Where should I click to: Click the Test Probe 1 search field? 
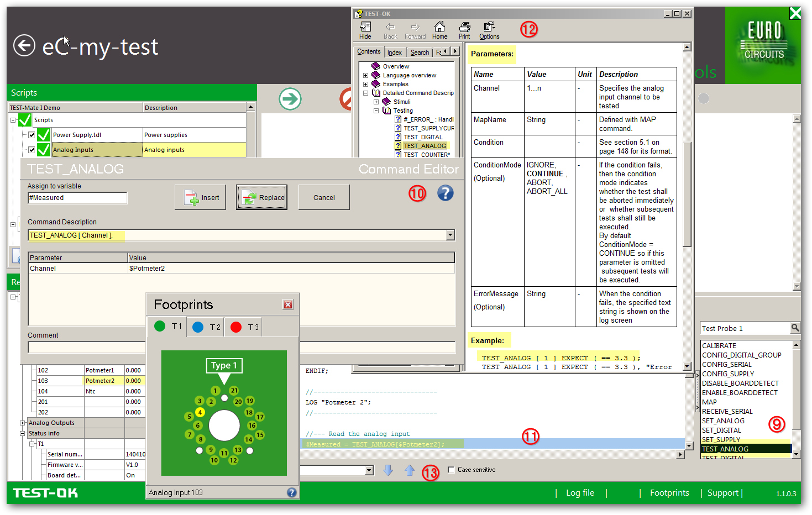[x=745, y=328]
